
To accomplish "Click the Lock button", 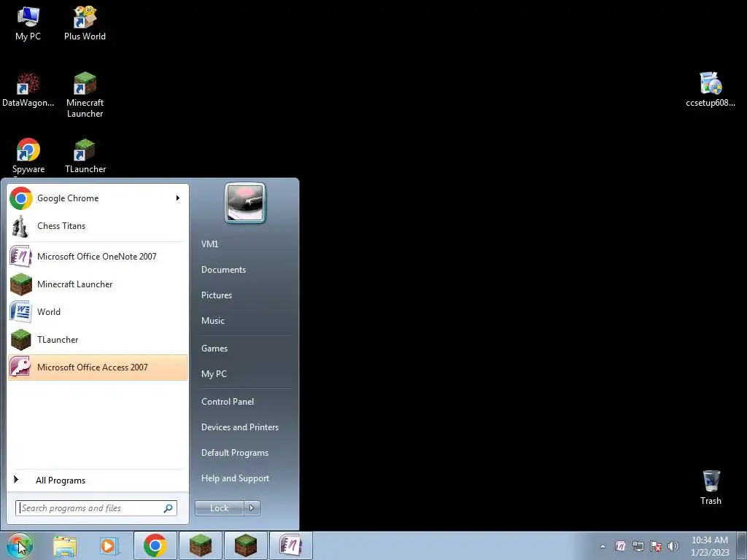I will pos(219,508).
